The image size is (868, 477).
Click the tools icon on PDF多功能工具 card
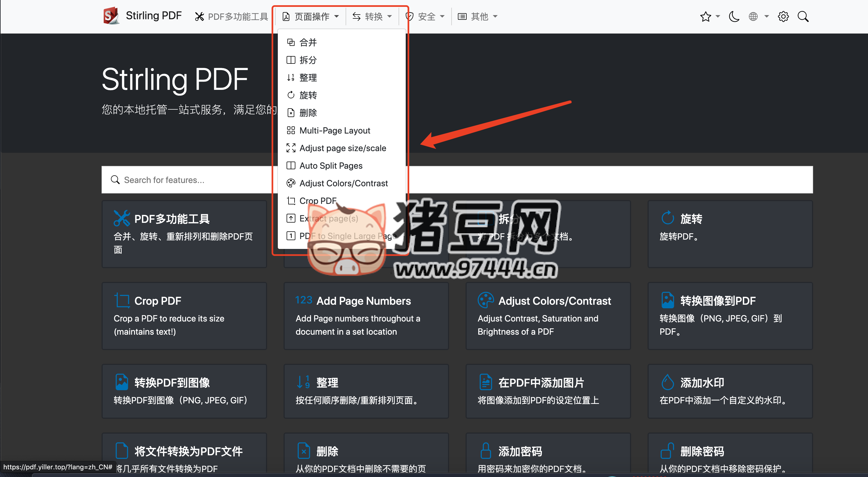point(122,218)
